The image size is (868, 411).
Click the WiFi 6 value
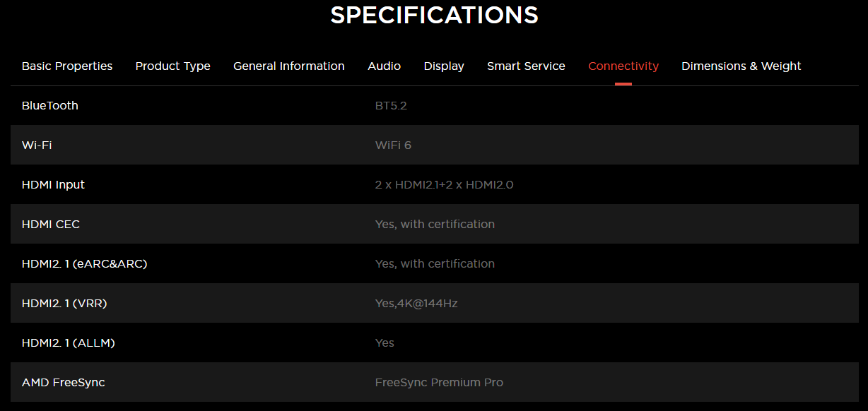click(393, 145)
